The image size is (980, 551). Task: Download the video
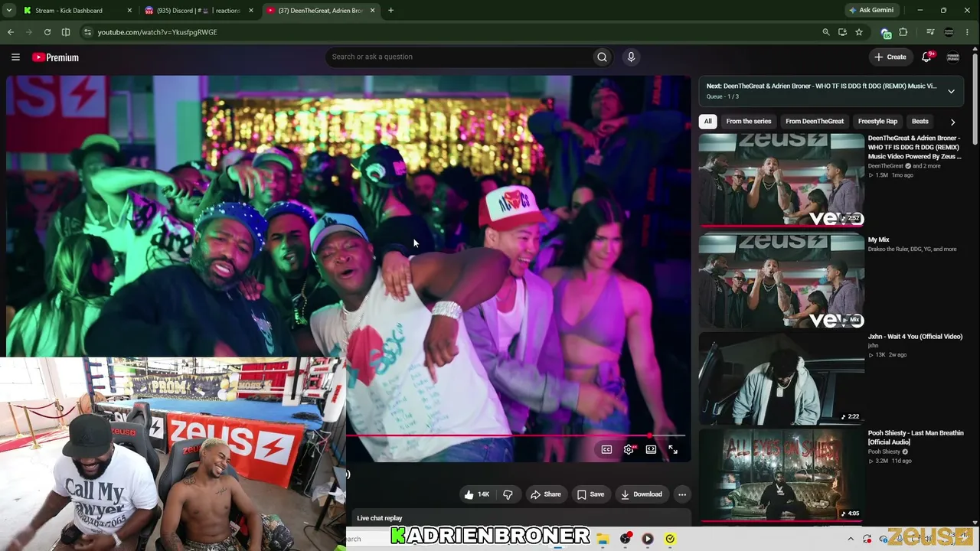coord(642,494)
